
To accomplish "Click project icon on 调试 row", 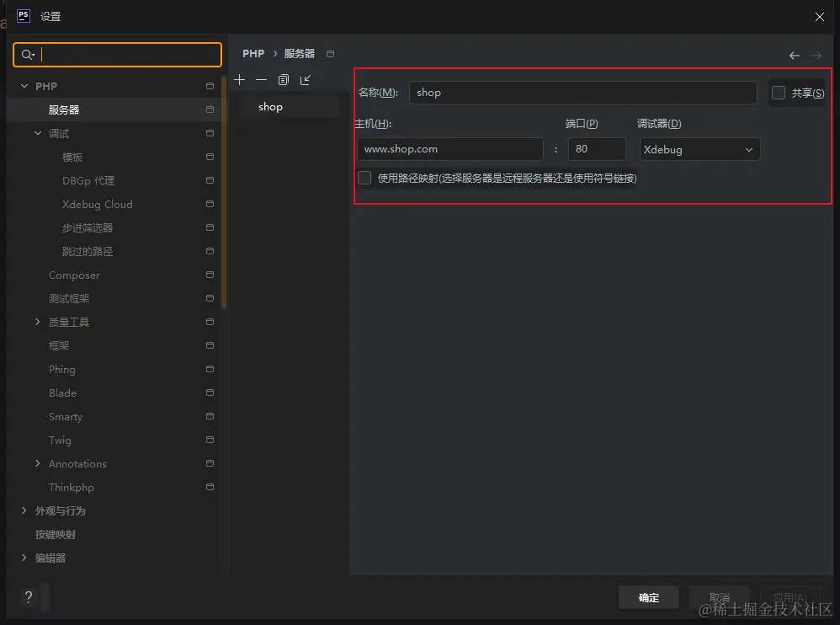I will point(210,133).
